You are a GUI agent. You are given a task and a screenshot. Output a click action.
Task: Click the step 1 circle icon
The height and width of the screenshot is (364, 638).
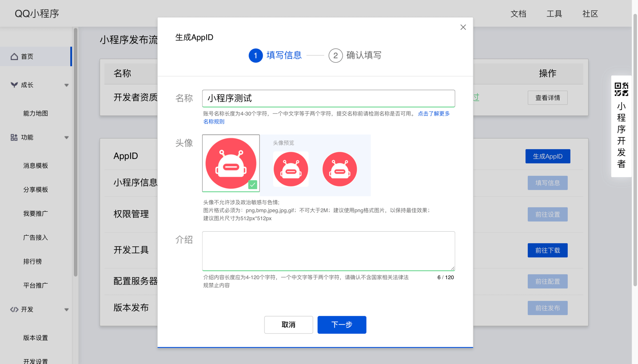255,55
